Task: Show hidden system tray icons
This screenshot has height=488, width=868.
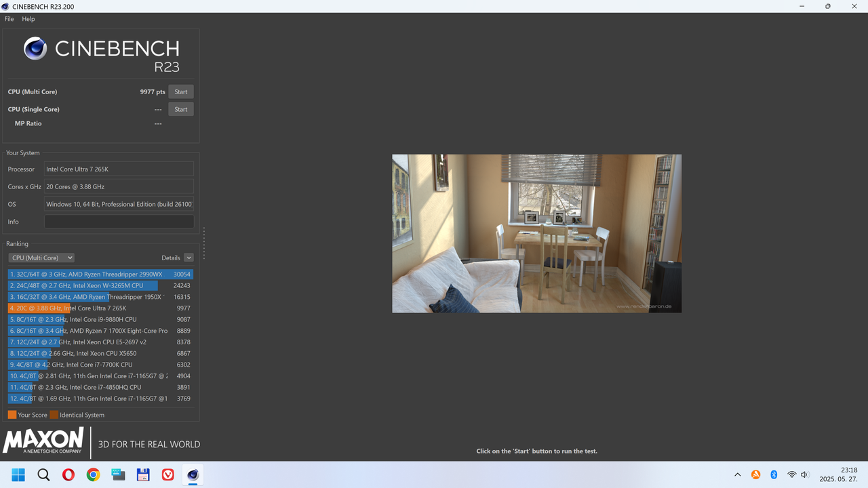Action: pos(738,474)
